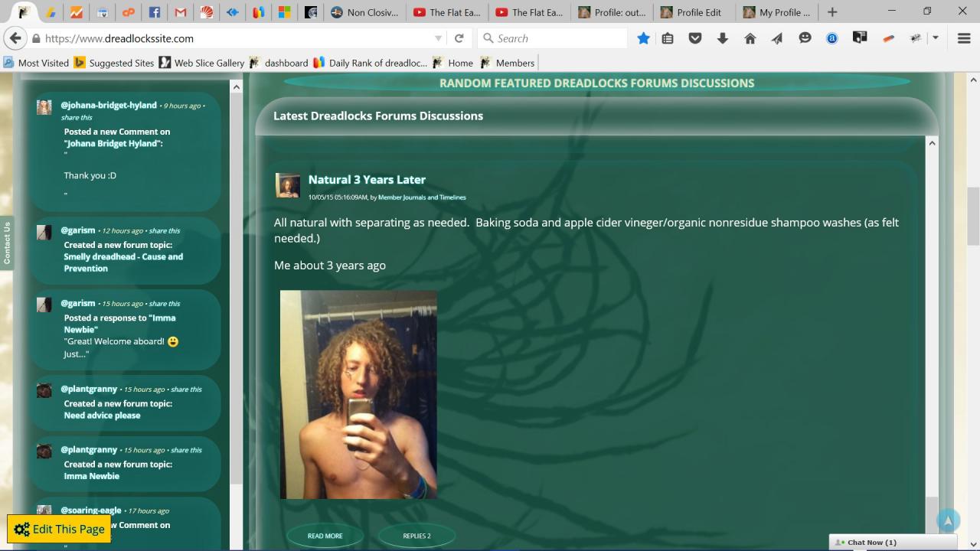The width and height of the screenshot is (980, 551).
Task: Open the Home bookmark in bookmarks bar
Action: pos(453,63)
